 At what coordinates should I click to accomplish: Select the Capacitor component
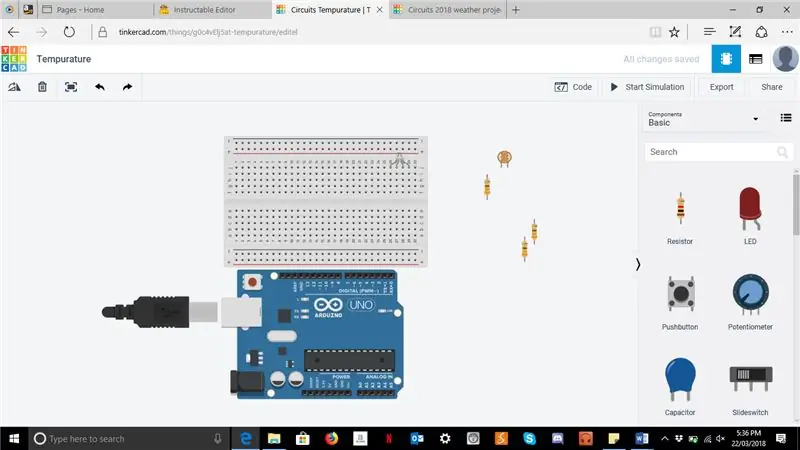pos(680,387)
